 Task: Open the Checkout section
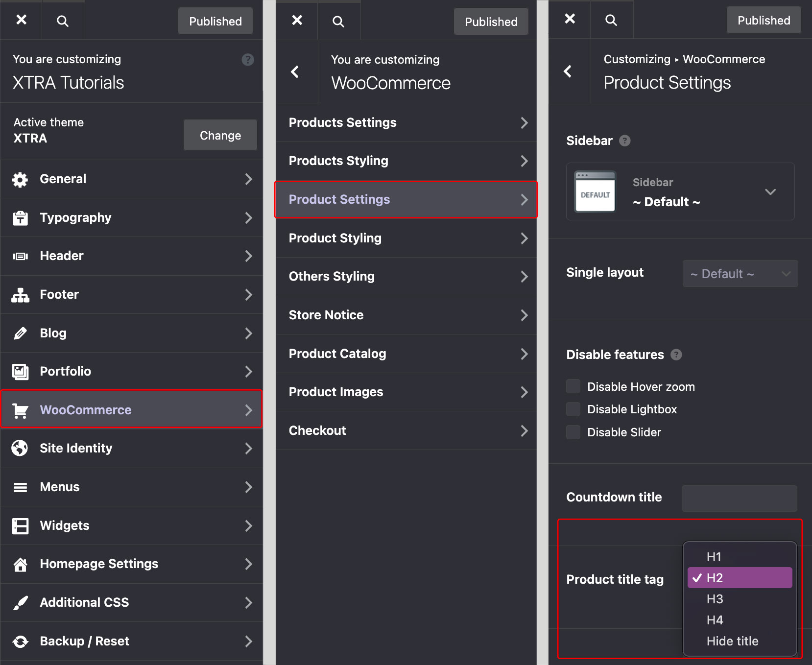(406, 431)
